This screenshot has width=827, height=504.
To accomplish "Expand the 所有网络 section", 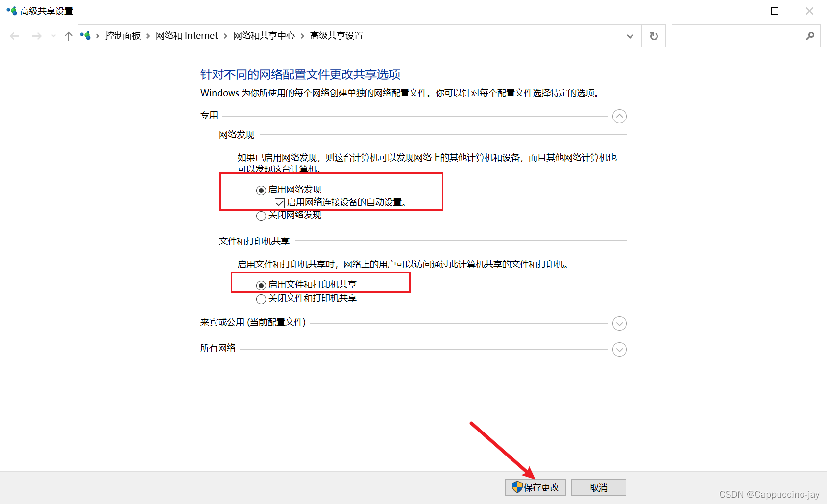I will click(x=619, y=349).
